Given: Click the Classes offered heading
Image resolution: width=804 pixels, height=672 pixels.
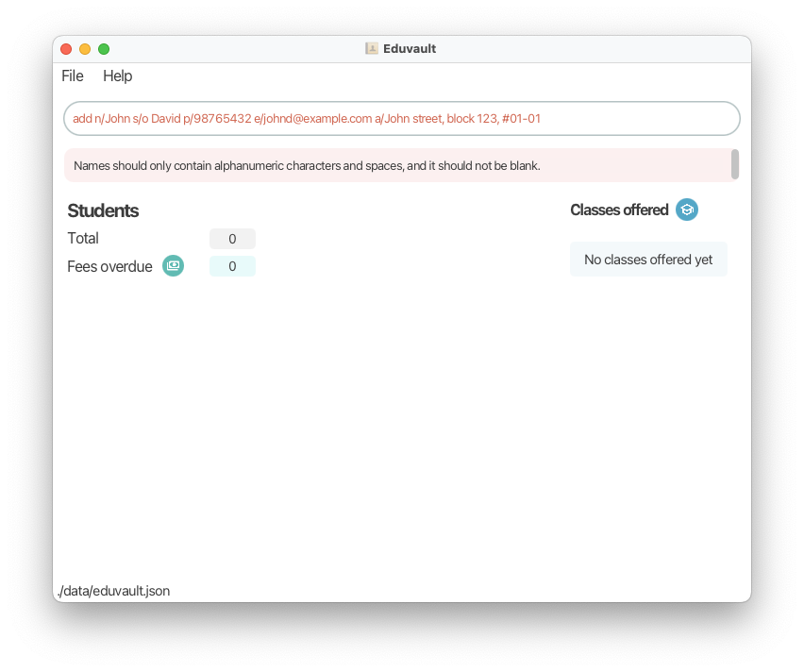Looking at the screenshot, I should tap(619, 210).
